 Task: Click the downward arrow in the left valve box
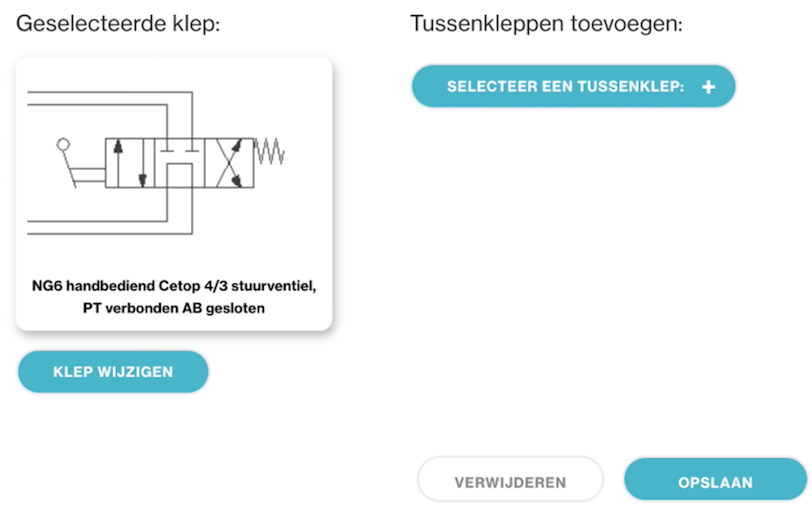[x=143, y=163]
